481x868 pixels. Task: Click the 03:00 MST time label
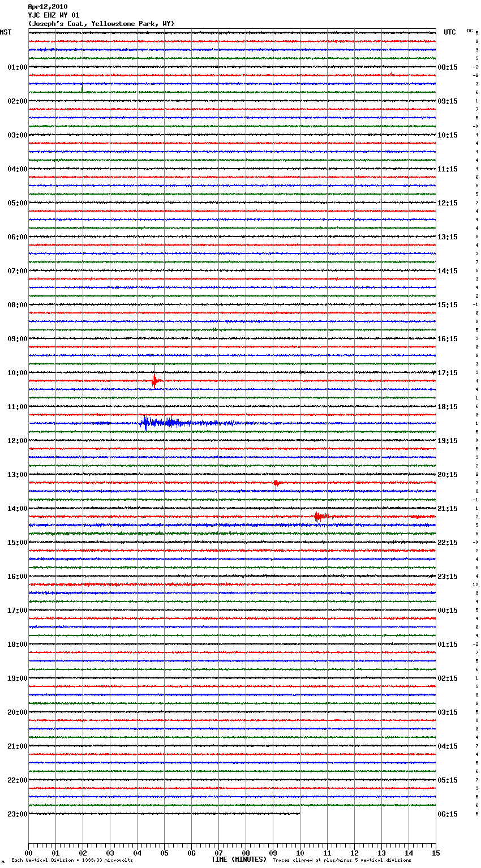coord(18,135)
